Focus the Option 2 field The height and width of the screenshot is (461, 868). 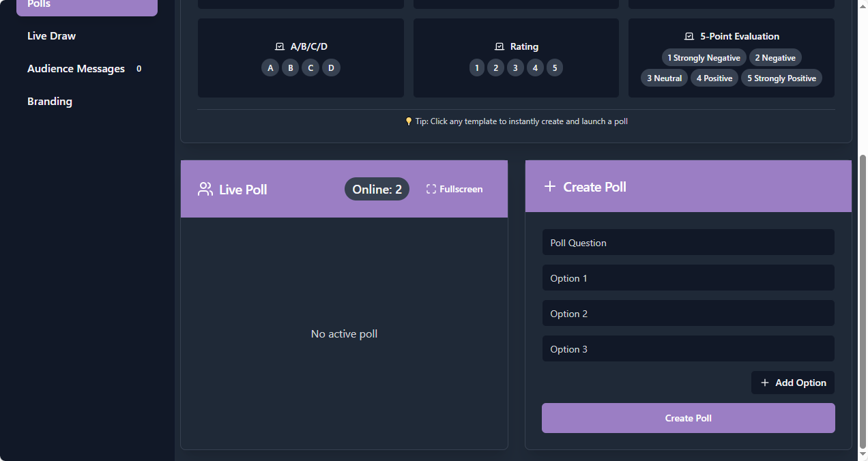click(689, 314)
